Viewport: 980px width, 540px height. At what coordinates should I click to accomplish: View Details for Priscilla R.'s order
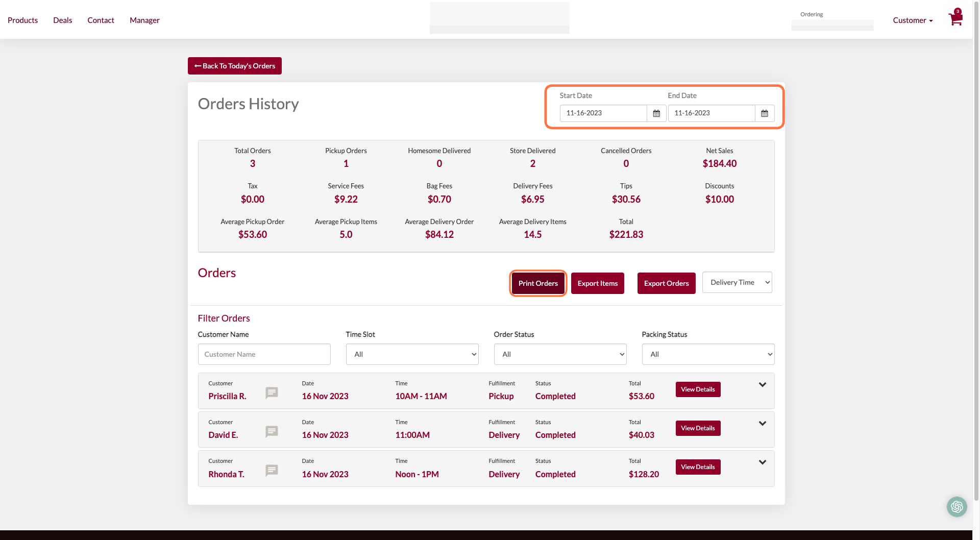tap(698, 389)
